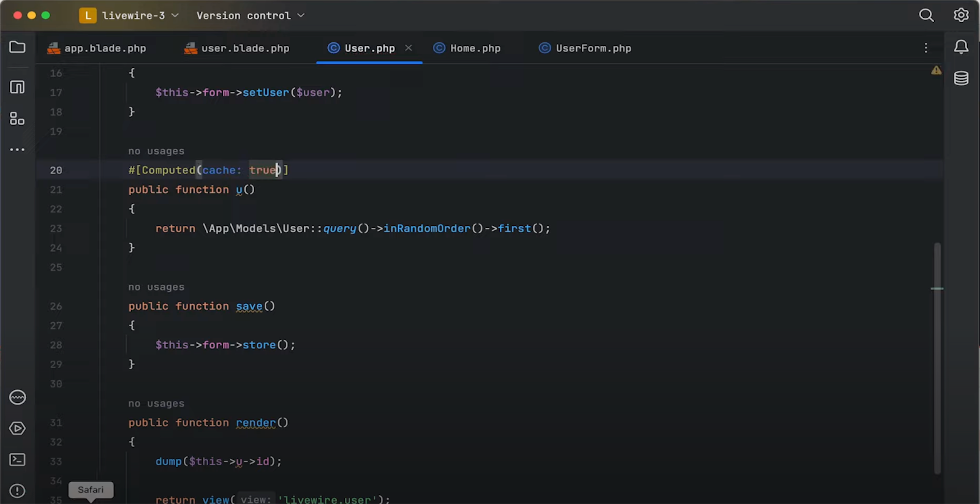Click the render function name
Viewport: 980px width, 504px height.
click(256, 423)
